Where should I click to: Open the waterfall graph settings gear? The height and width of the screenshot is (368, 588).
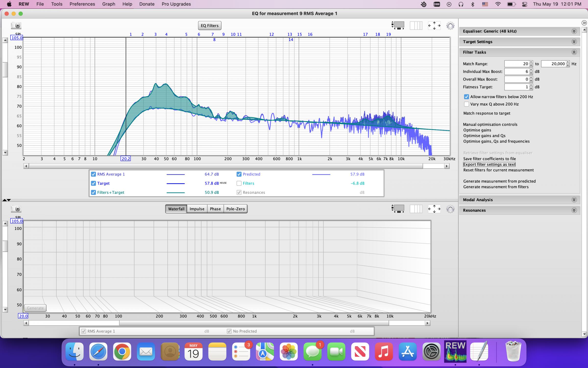click(x=450, y=209)
